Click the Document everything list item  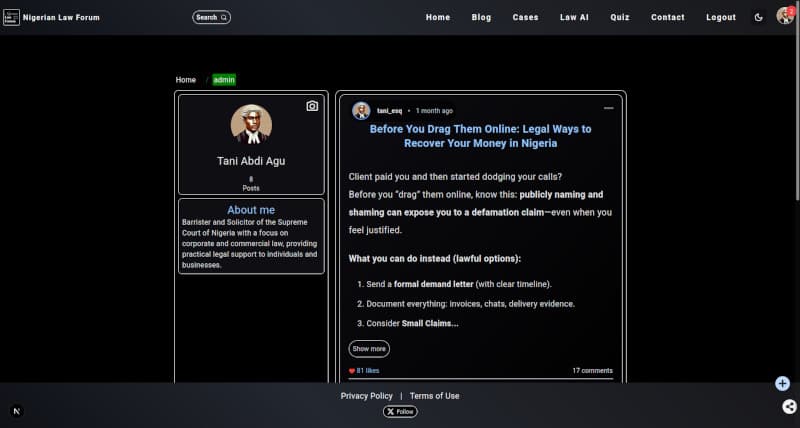click(470, 304)
